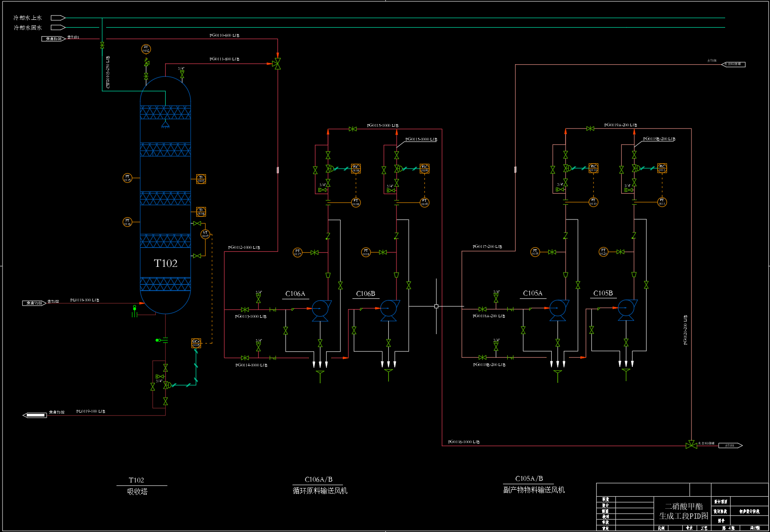Click the FIC 0108 flow controller symbol
Screen dimensions: 770x532
point(356,169)
